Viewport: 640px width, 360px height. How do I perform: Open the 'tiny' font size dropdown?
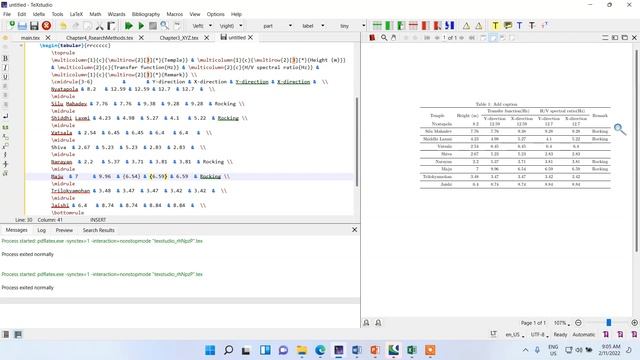coord(363,26)
